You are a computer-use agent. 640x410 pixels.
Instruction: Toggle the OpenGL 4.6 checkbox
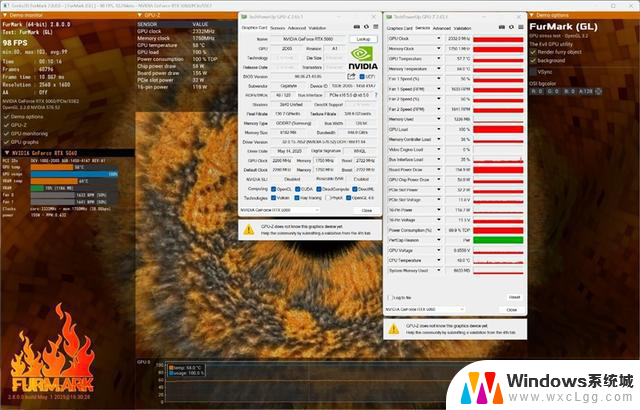[x=348, y=198]
